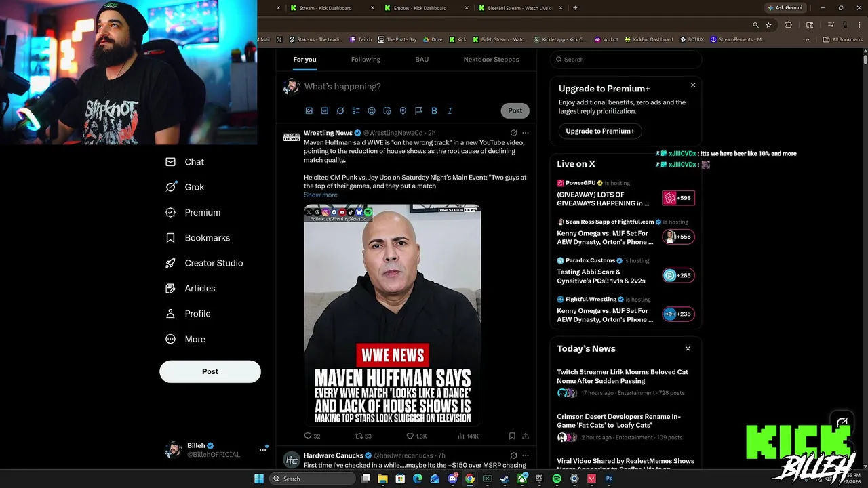The width and height of the screenshot is (868, 488).
Task: Go to Premium in the sidebar
Action: click(x=193, y=212)
